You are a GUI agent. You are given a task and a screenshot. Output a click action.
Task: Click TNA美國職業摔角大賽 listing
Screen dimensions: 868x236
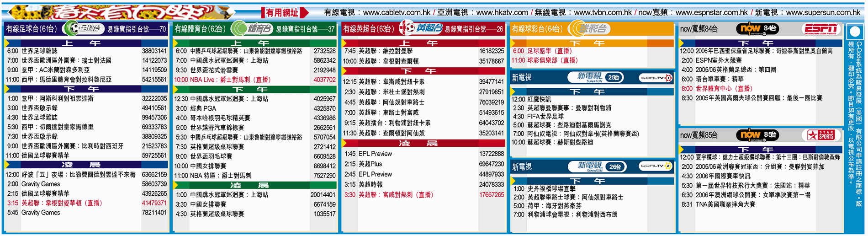click(725, 204)
